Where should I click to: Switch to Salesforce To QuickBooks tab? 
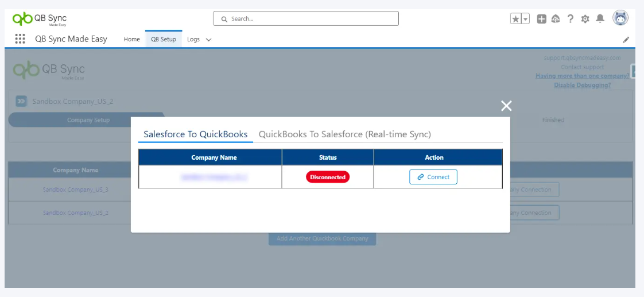click(196, 134)
